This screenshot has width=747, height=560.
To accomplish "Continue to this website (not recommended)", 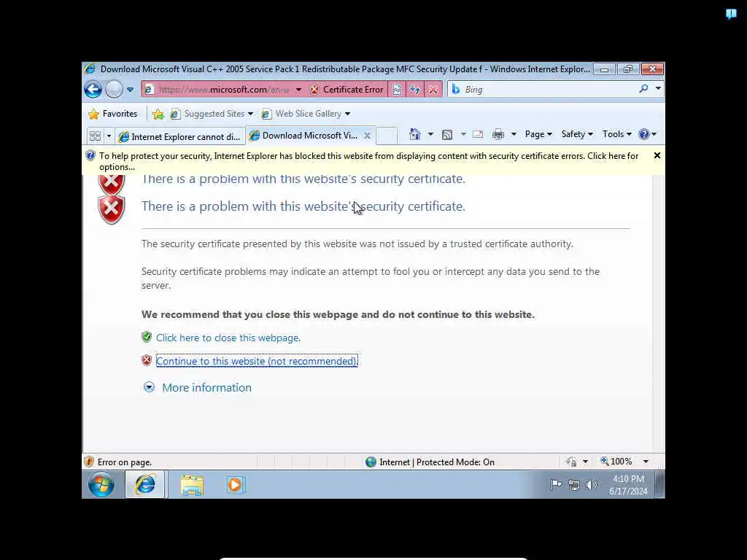I will [x=257, y=361].
